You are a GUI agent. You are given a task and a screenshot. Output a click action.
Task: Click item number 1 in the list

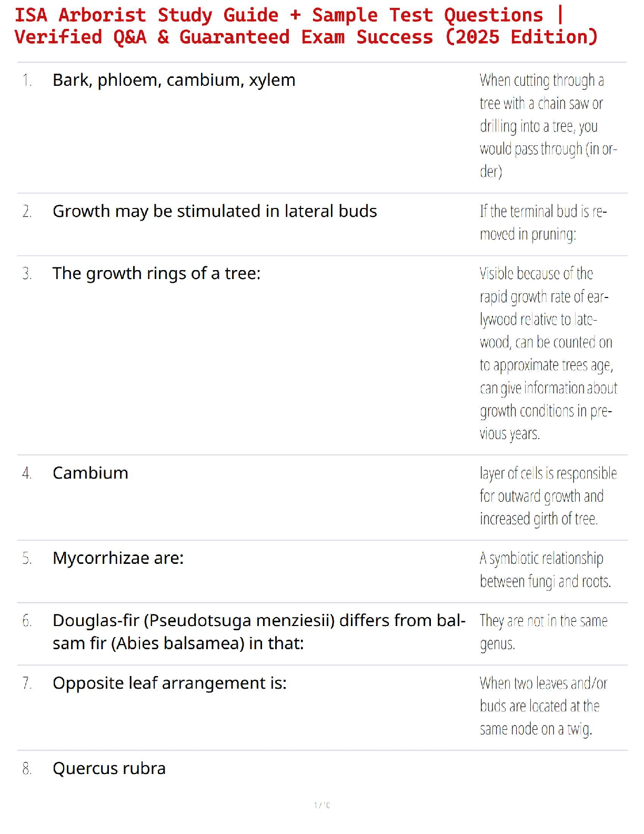(27, 81)
